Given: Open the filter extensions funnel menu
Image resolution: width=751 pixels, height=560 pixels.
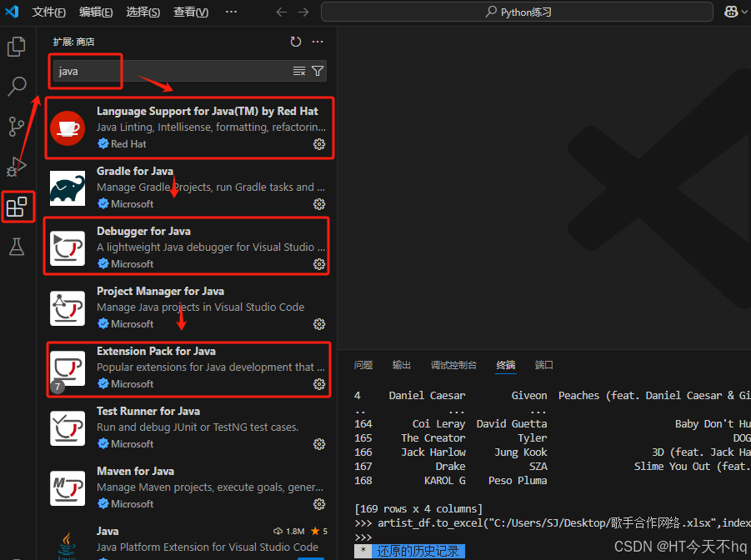Looking at the screenshot, I should [x=318, y=72].
